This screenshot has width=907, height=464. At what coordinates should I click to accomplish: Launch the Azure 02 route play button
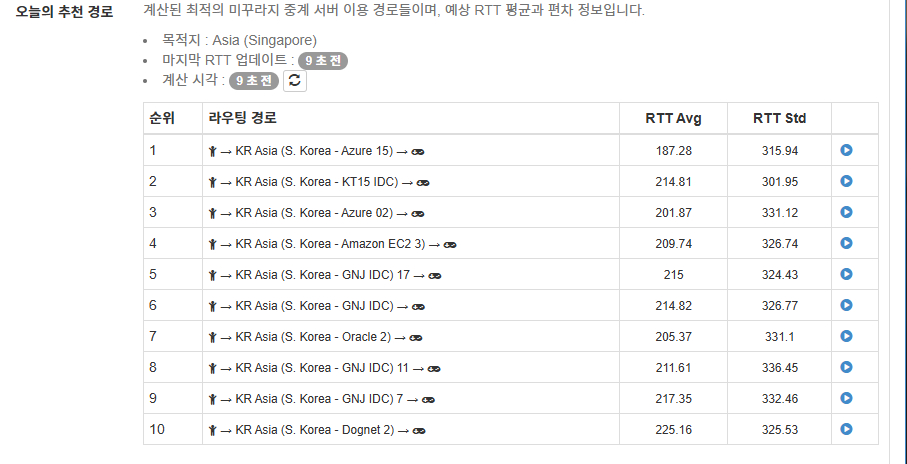(x=846, y=212)
